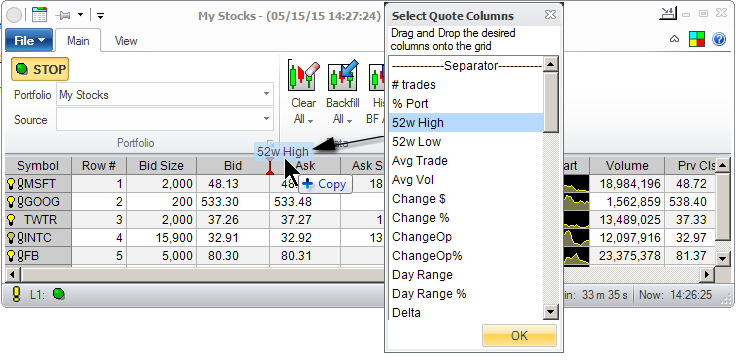Image resolution: width=742 pixels, height=363 pixels.
Task: Open the File menu
Action: click(29, 41)
